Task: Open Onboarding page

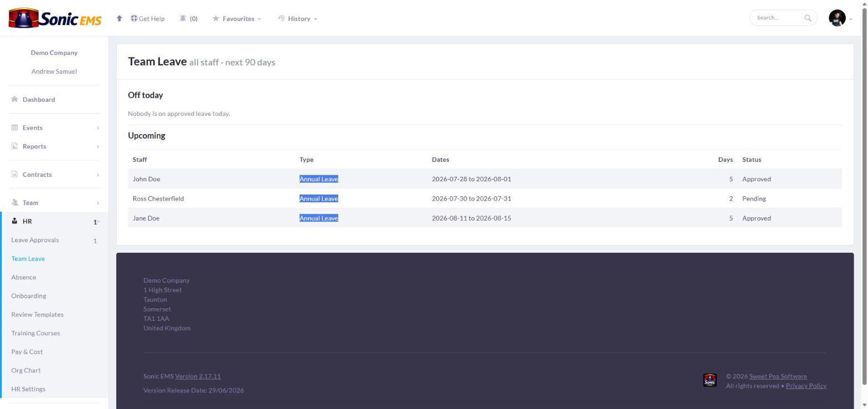Action: [29, 296]
